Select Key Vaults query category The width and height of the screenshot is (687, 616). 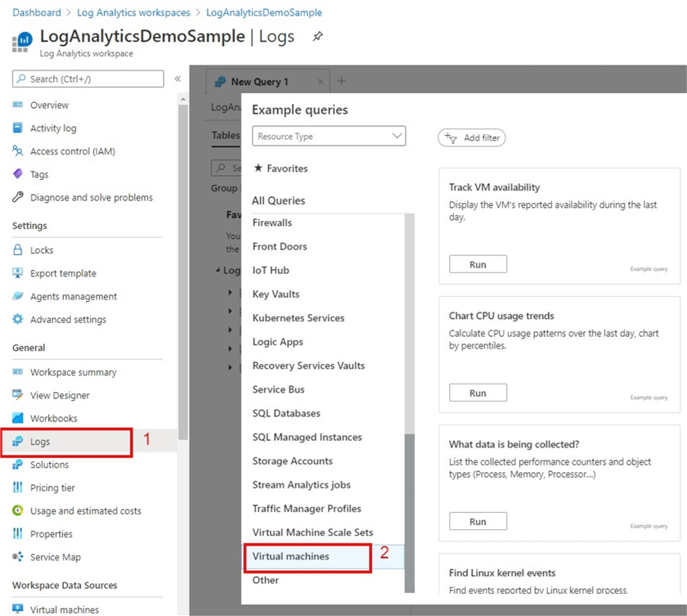point(276,294)
